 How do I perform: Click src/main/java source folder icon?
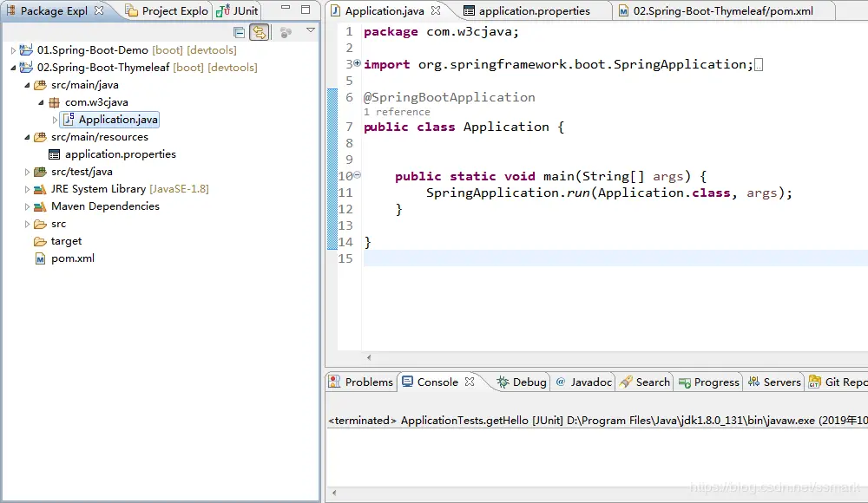40,85
